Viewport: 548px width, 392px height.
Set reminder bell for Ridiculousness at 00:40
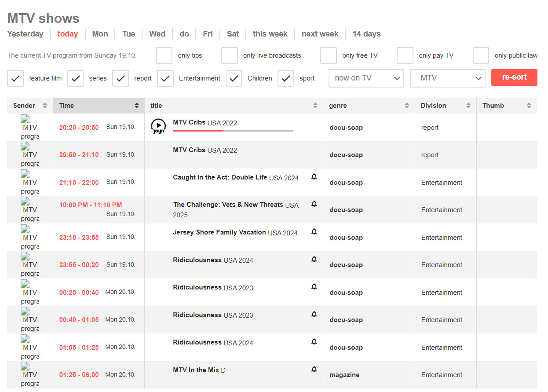click(x=314, y=315)
